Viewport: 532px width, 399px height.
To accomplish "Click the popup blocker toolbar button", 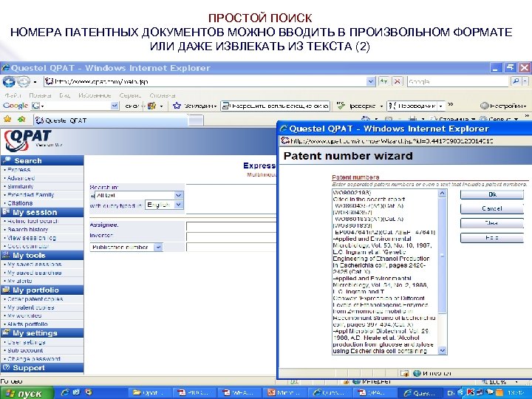I will (x=275, y=106).
